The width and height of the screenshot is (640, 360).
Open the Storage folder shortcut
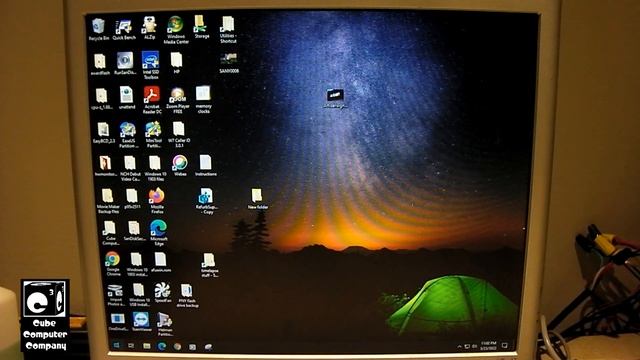[201, 27]
